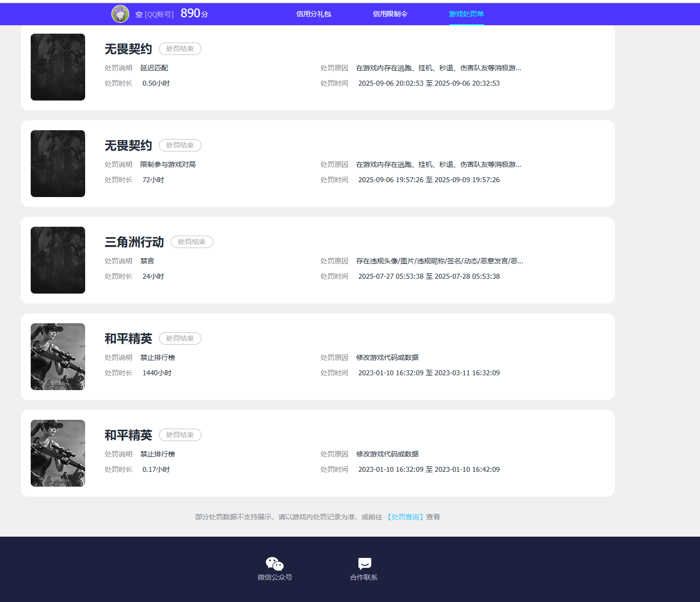
Task: Click 处罚结束 badge on 无畏契约 72小时 record
Action: click(180, 145)
